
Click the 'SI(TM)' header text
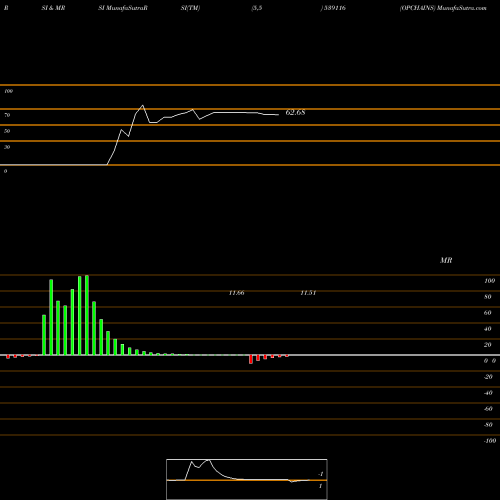point(190,8)
